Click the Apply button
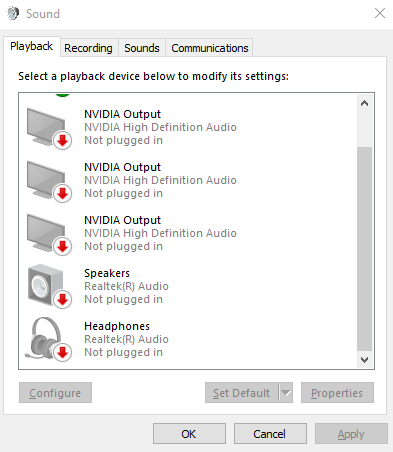 pyautogui.click(x=351, y=434)
